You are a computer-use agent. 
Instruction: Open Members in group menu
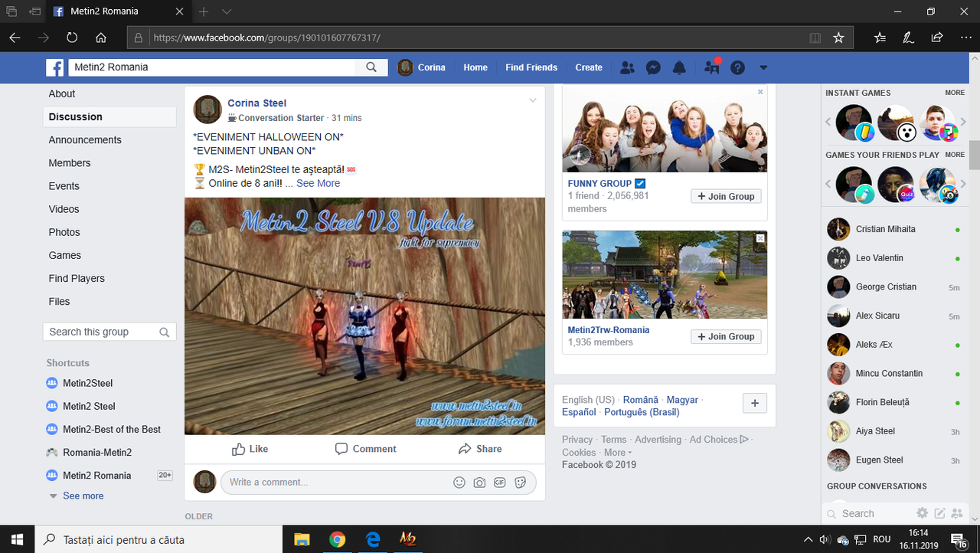[x=70, y=162]
